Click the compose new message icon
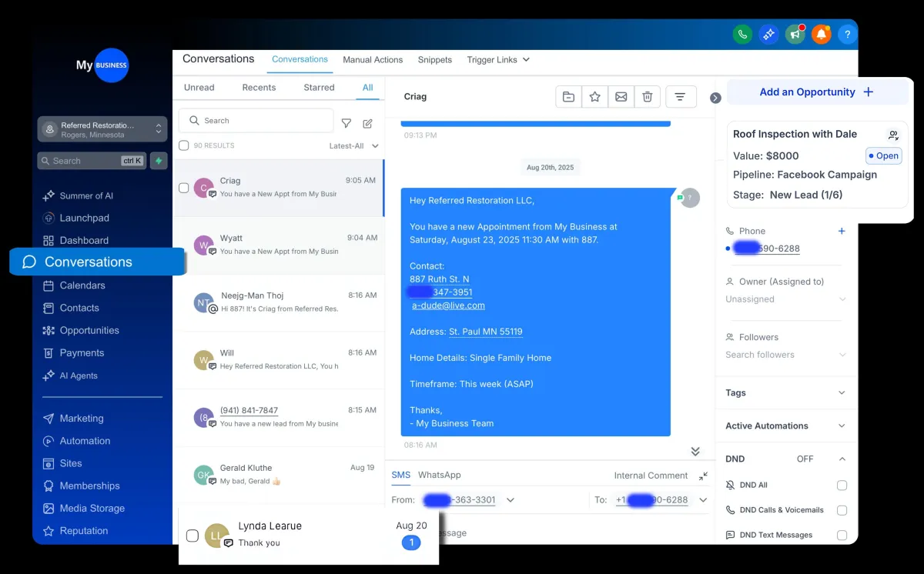The image size is (924, 574). (x=368, y=123)
